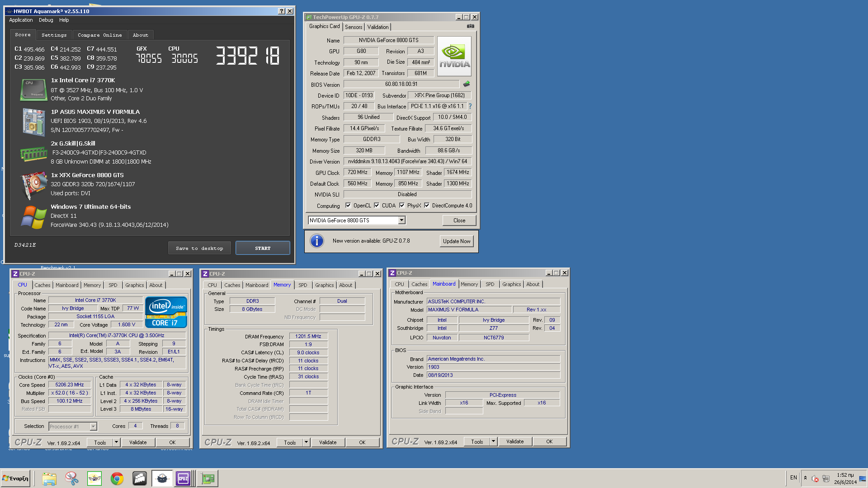
Task: Click the G.Skill RAM module icon
Action: (33, 154)
